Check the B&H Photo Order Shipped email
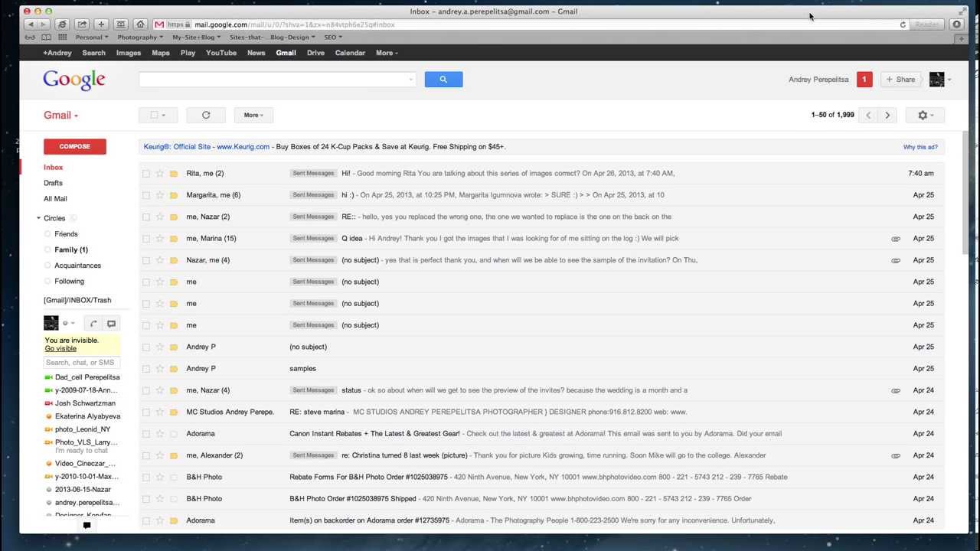This screenshot has height=551, width=980. tap(146, 499)
